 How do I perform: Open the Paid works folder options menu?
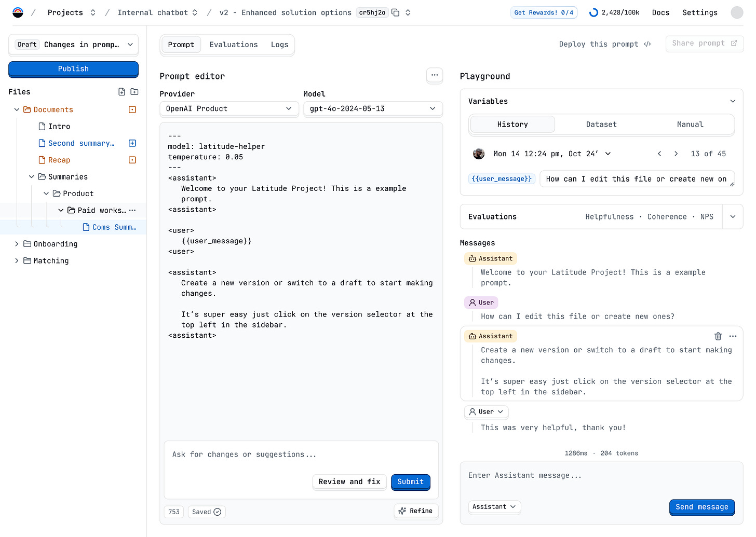[132, 210]
